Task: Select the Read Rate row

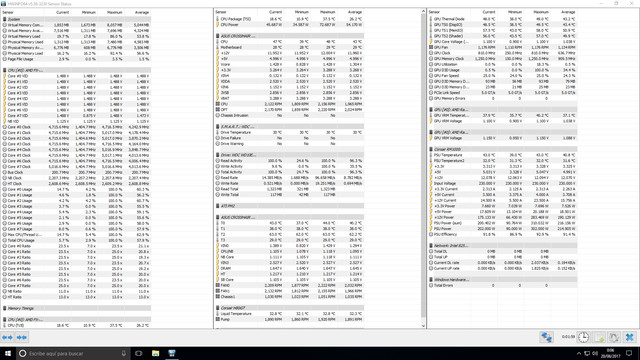Action: pyautogui.click(x=289, y=178)
